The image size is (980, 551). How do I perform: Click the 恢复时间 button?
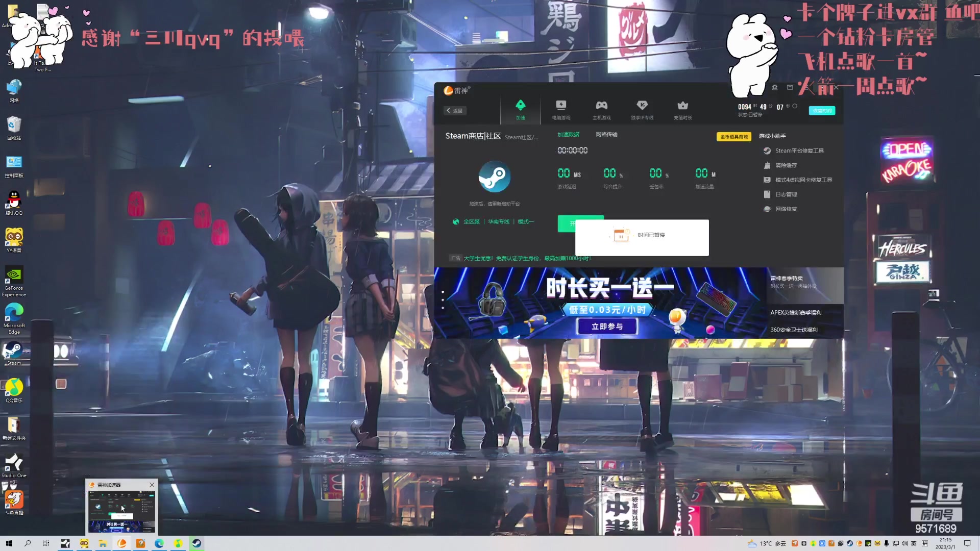click(822, 111)
